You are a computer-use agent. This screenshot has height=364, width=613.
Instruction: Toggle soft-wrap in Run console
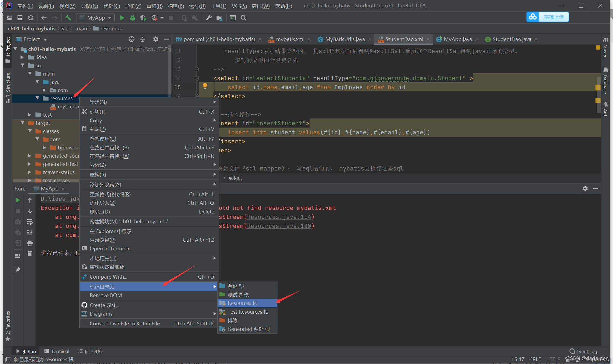[30, 222]
